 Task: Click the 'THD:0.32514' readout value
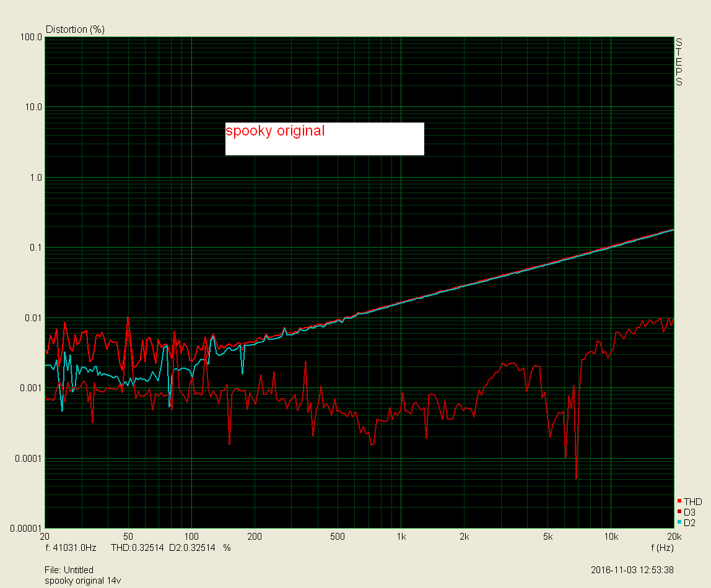coord(137,548)
